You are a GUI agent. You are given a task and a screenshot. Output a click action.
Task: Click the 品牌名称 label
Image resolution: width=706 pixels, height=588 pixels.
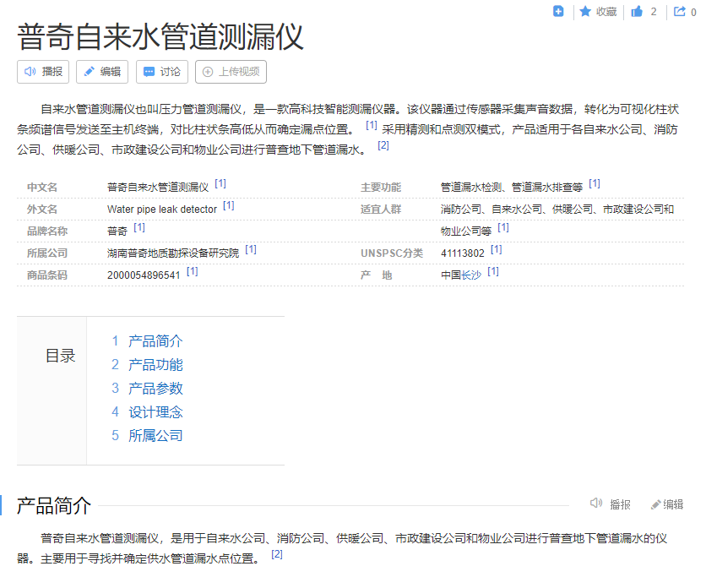[x=47, y=231]
